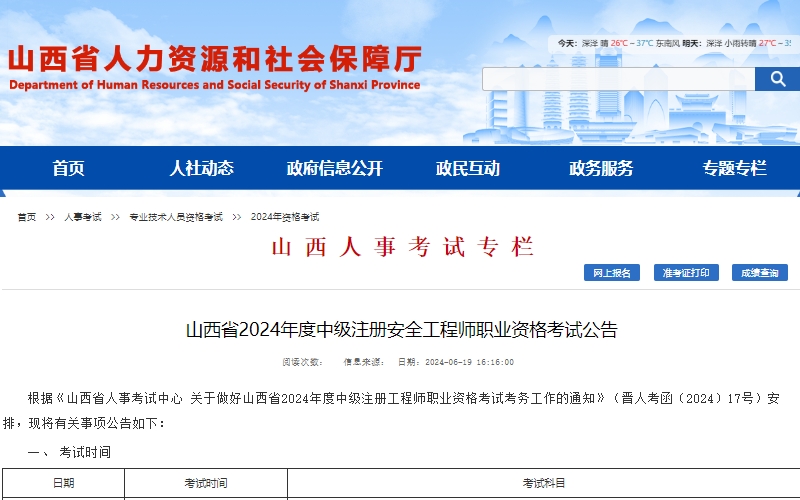The height and width of the screenshot is (500, 800).
Task: Click the 山西省人力资源和社会保障厅 site logo
Action: tap(214, 58)
